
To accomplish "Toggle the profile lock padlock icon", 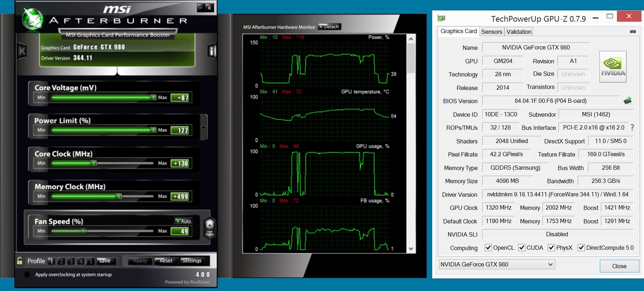I will point(20,260).
